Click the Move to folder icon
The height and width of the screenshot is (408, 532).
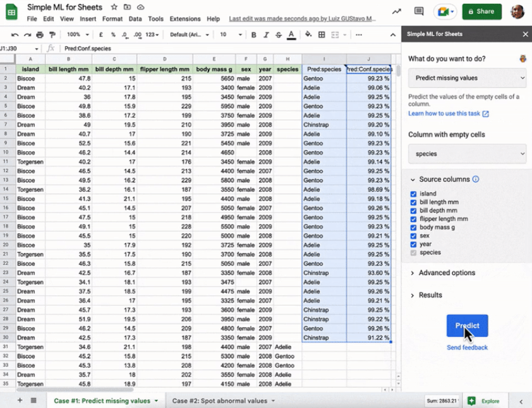127,7
